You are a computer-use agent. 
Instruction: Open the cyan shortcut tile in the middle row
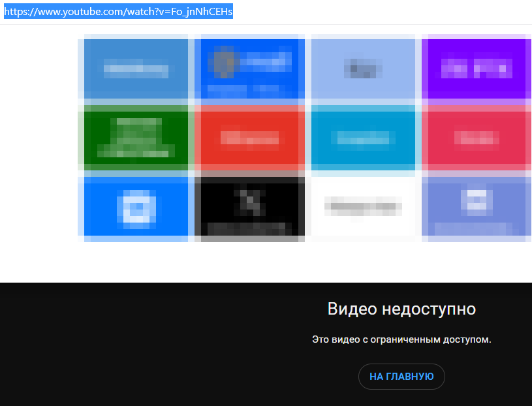[x=363, y=138]
